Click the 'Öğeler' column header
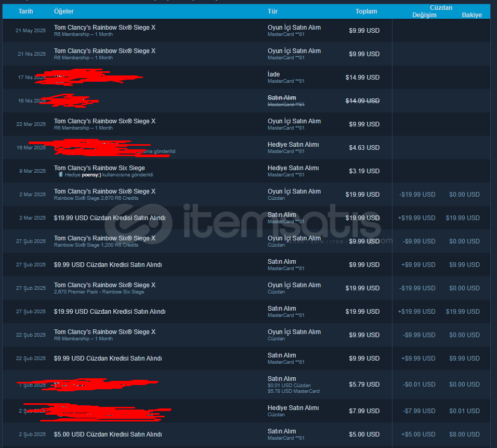 tap(64, 11)
